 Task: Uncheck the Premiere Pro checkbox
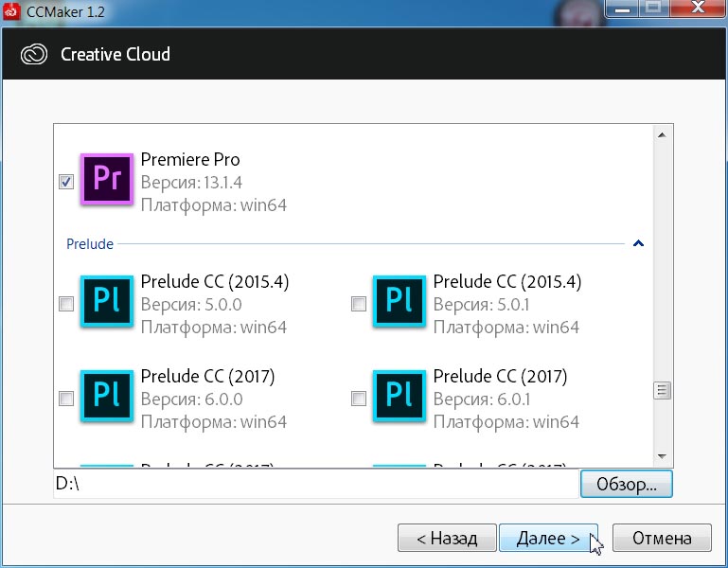point(66,182)
